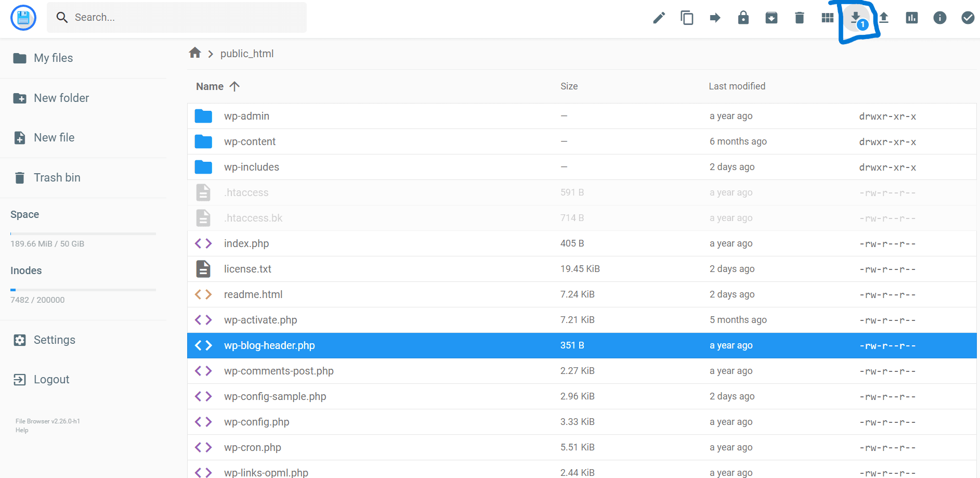
Task: Reverse sorting with the Name column arrow
Action: tap(235, 86)
